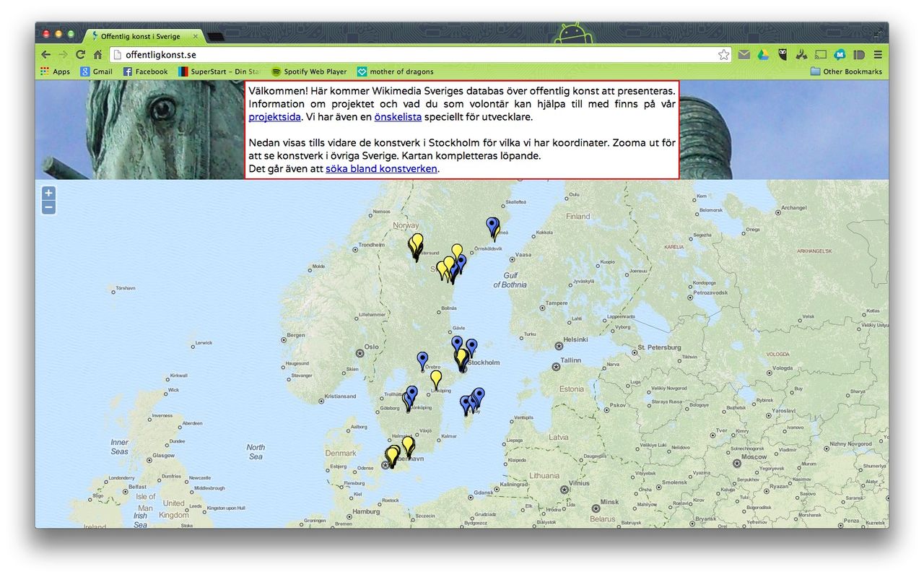Open the Chromecast cast extension
Viewport: 924px width, 577px height.
(x=821, y=54)
